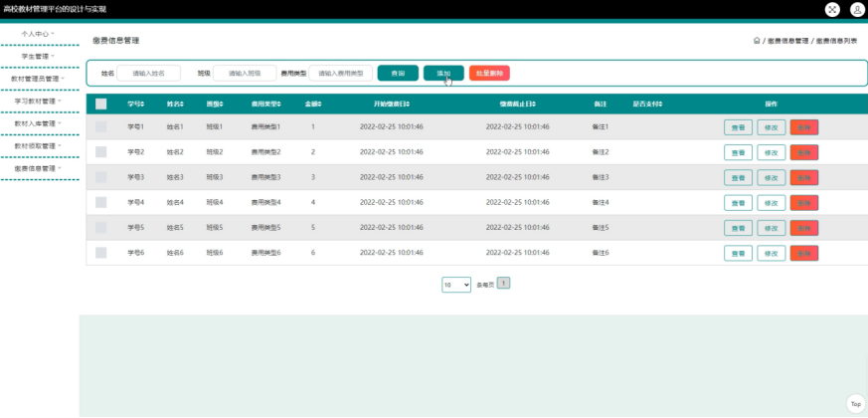Expand 教材管理员管理 sidebar menu
The width and height of the screenshot is (868, 418).
(38, 79)
